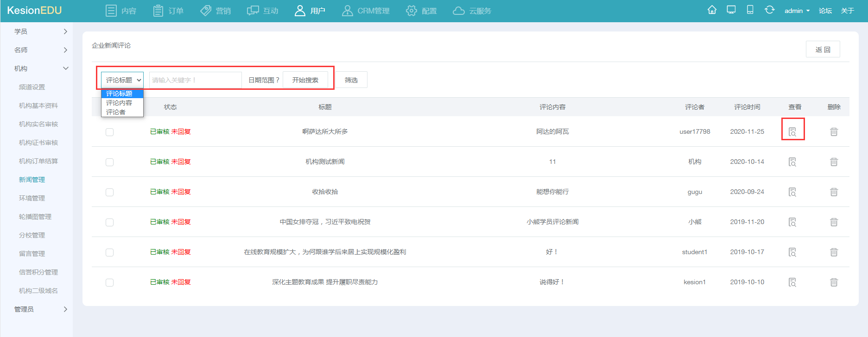Viewport: 868px width, 337px height.
Task: Open 内容 top menu
Action: tap(121, 11)
